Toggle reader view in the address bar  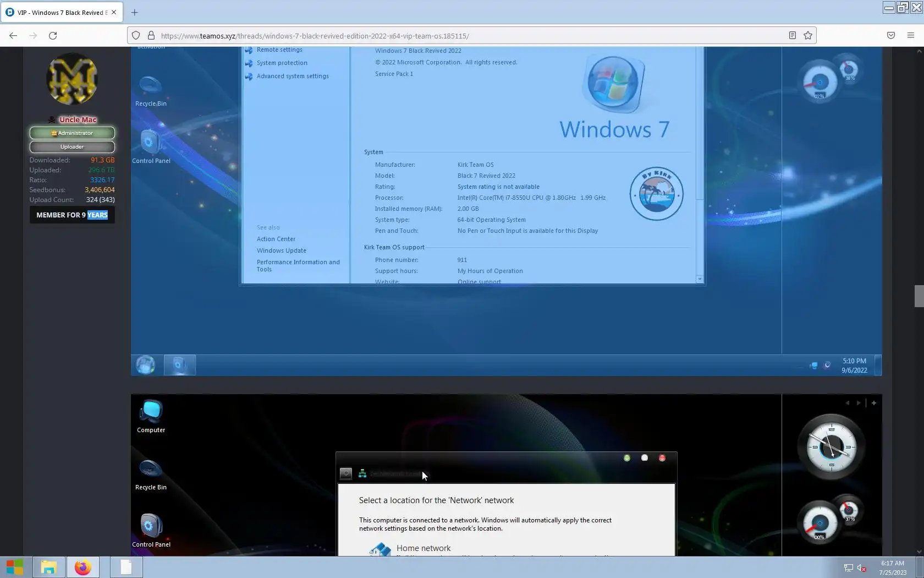coord(793,36)
